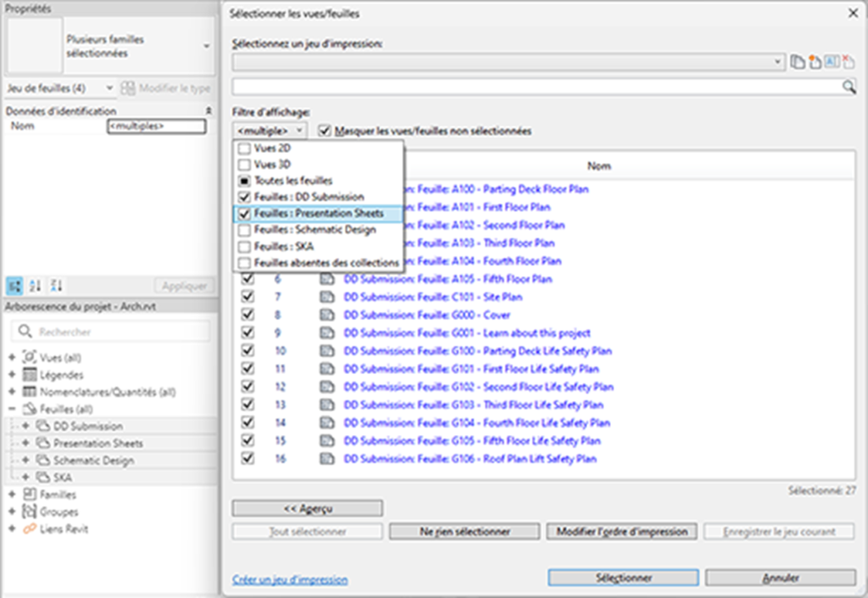Collapse the Feuilles (all) tree node

(x=12, y=409)
